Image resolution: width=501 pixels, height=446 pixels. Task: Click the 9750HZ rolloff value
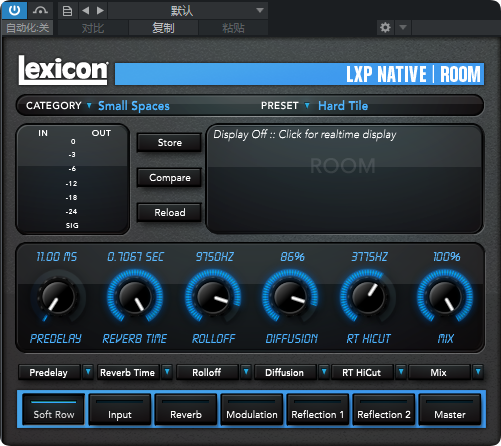click(x=215, y=257)
